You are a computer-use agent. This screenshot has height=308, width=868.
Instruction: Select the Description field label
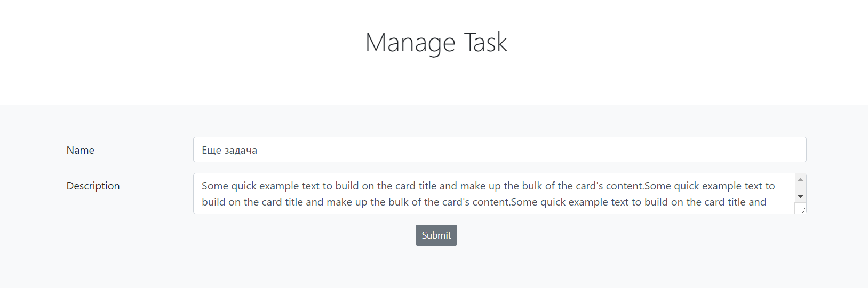pos(93,186)
